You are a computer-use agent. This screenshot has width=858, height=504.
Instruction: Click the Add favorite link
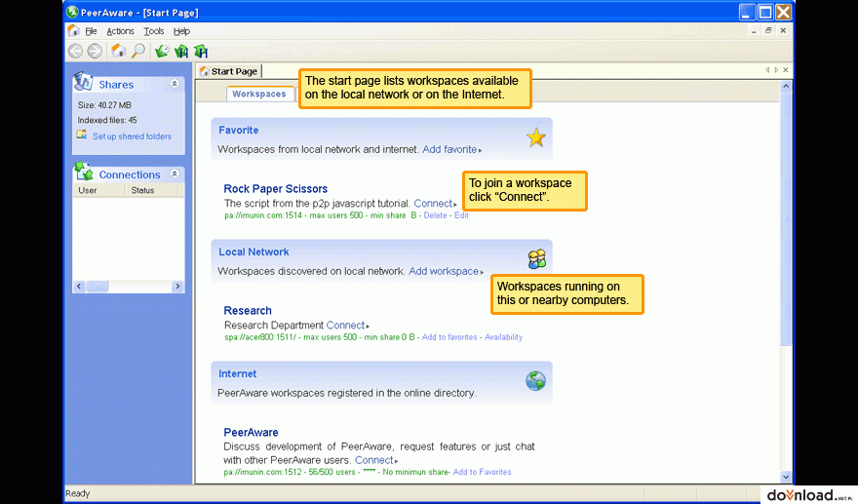click(449, 149)
